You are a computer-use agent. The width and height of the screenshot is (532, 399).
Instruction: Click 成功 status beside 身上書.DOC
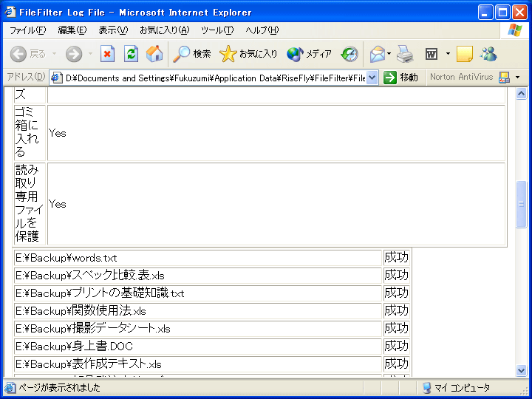click(396, 347)
